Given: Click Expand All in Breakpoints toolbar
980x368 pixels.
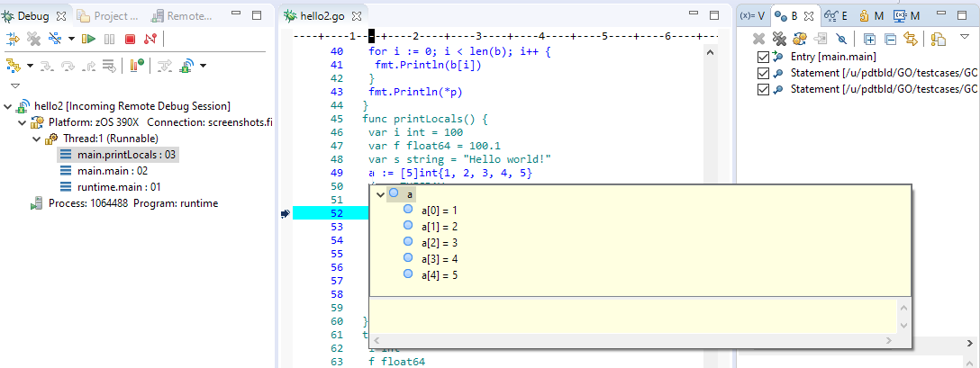Looking at the screenshot, I should pos(869,39).
